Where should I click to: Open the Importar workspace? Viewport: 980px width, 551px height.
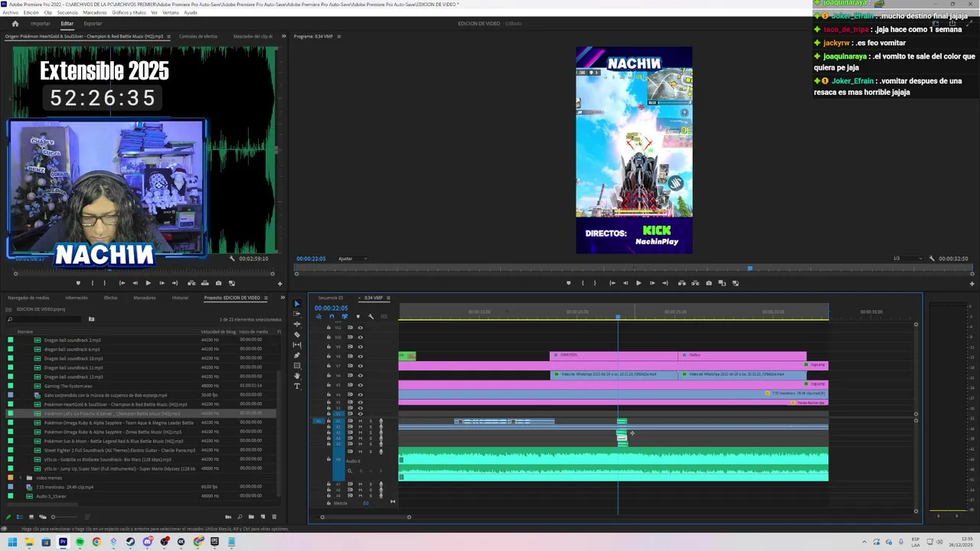point(41,24)
